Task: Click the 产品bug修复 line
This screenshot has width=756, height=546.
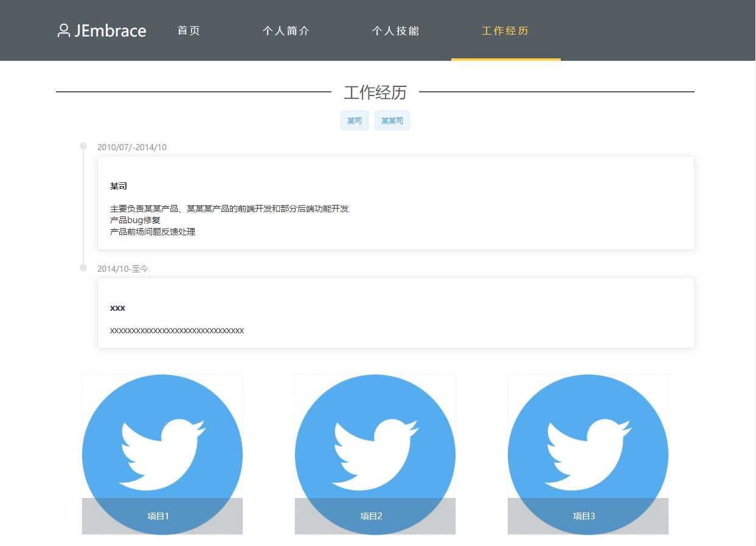Action: [x=135, y=220]
